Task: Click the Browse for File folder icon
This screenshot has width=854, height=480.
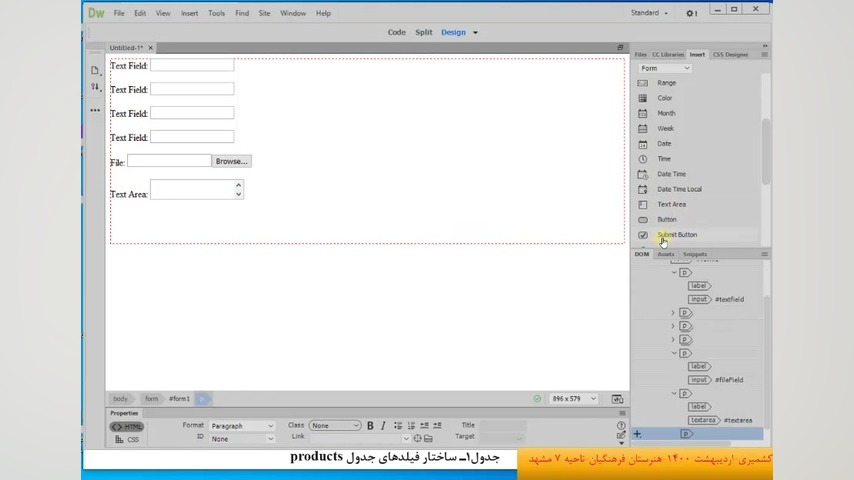Action: (429, 439)
